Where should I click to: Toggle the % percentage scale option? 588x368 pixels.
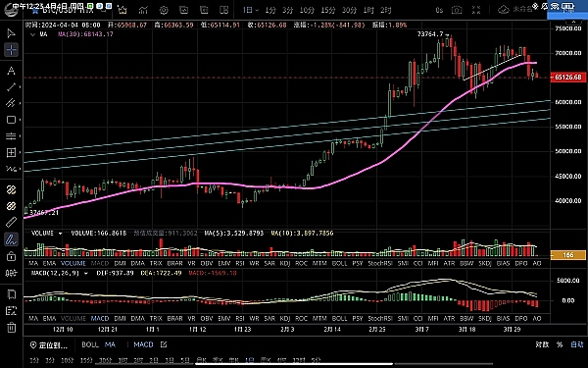[560, 344]
